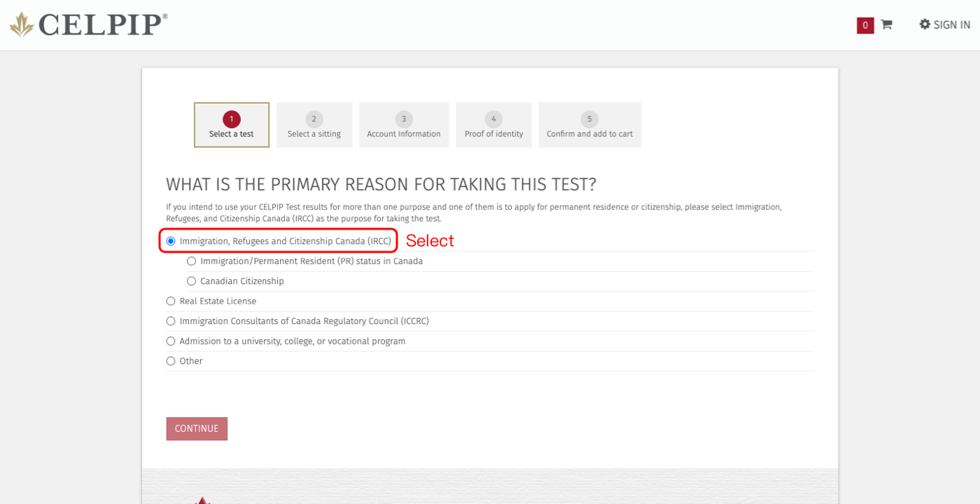Viewport: 980px width, 504px height.
Task: Click the CELPIP maple leaf logo
Action: pos(22,24)
